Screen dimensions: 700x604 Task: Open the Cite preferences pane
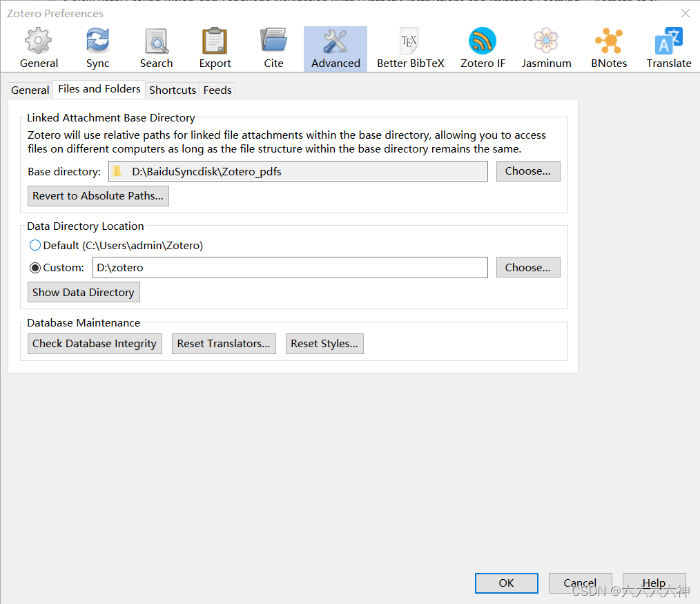click(x=273, y=48)
